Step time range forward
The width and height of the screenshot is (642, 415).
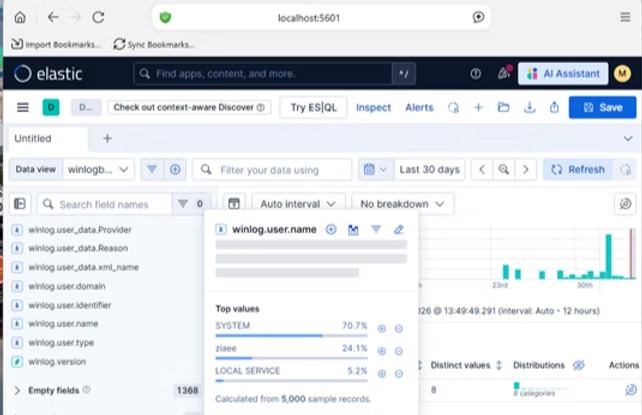tap(525, 169)
